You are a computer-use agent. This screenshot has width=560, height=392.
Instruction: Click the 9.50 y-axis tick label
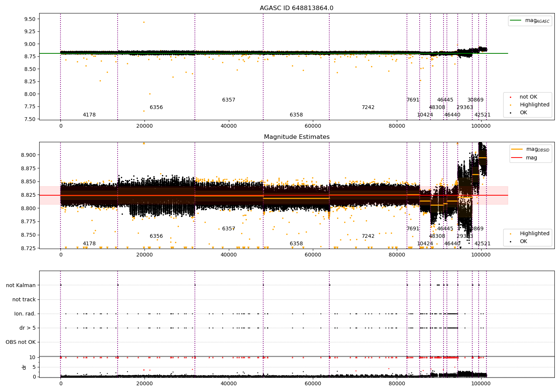[29, 19]
